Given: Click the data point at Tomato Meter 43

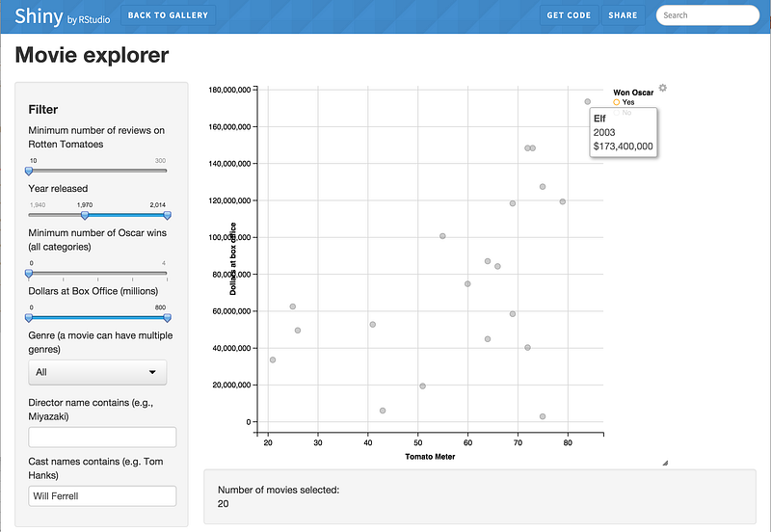Looking at the screenshot, I should pyautogui.click(x=383, y=411).
